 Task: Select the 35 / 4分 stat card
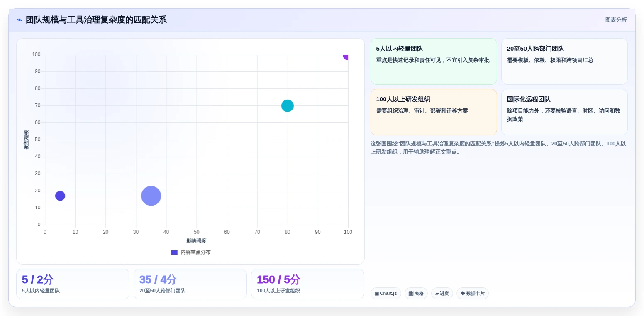(x=190, y=284)
